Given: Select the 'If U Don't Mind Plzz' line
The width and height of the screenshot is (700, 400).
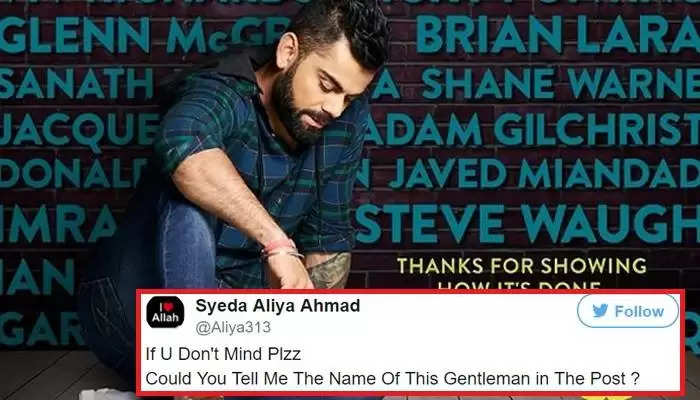Looking at the screenshot, I should 223,354.
